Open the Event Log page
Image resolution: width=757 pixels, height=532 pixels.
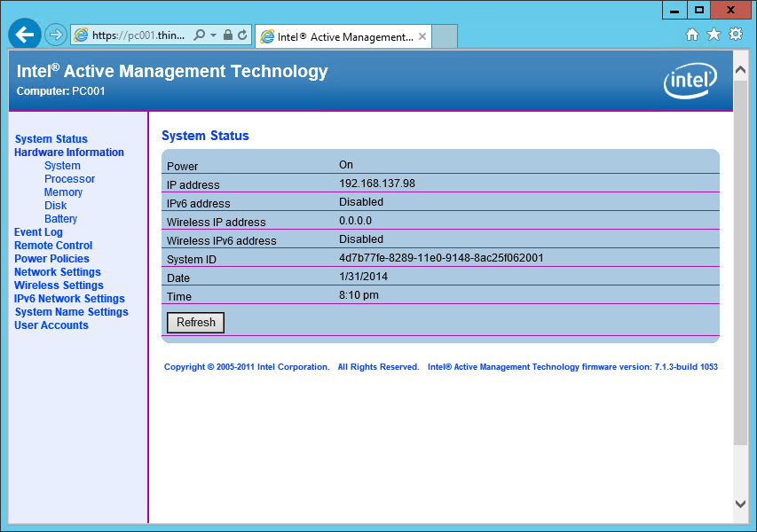click(39, 232)
